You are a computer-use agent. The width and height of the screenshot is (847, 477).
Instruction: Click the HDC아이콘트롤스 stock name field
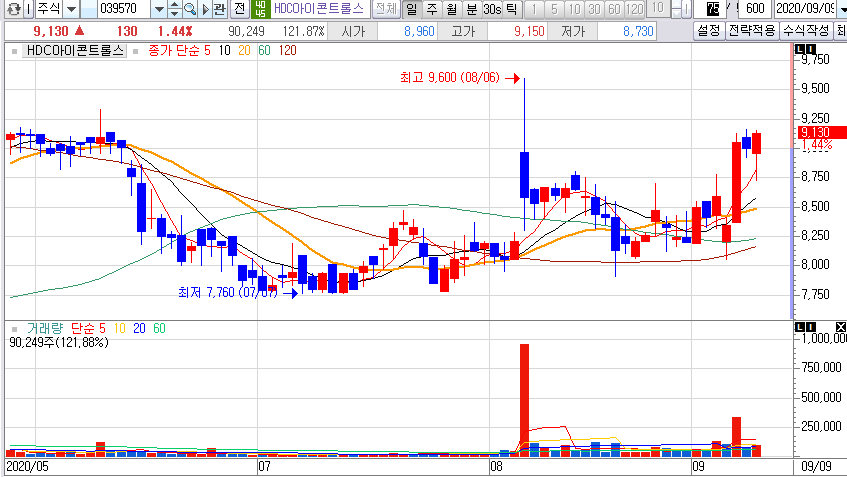[320, 9]
